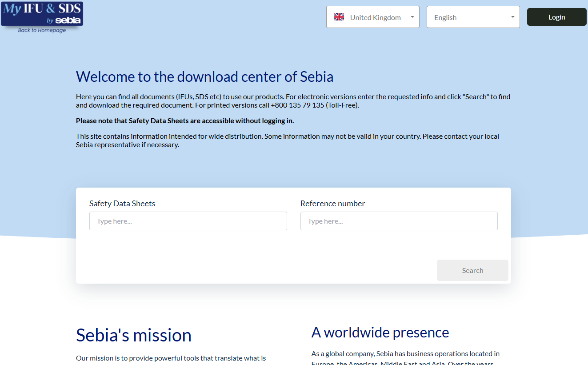Click the Sebia's mission heading

click(134, 335)
